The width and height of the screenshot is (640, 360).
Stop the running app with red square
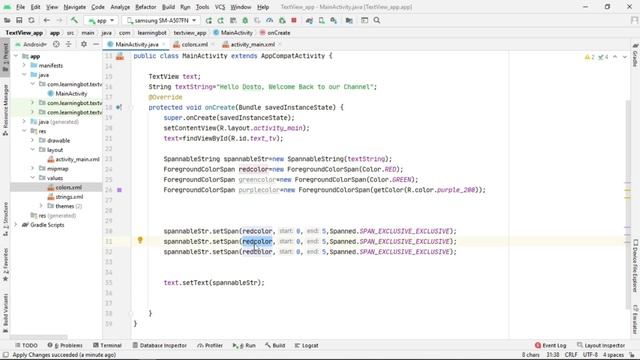coord(294,20)
